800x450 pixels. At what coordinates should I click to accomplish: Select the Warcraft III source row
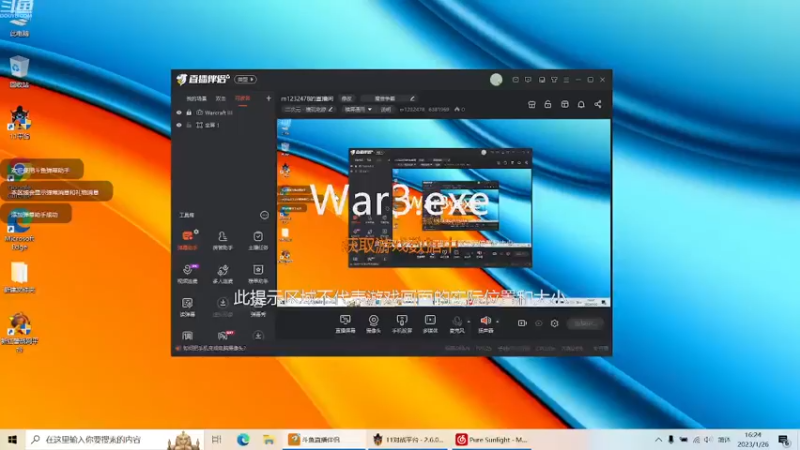point(223,112)
